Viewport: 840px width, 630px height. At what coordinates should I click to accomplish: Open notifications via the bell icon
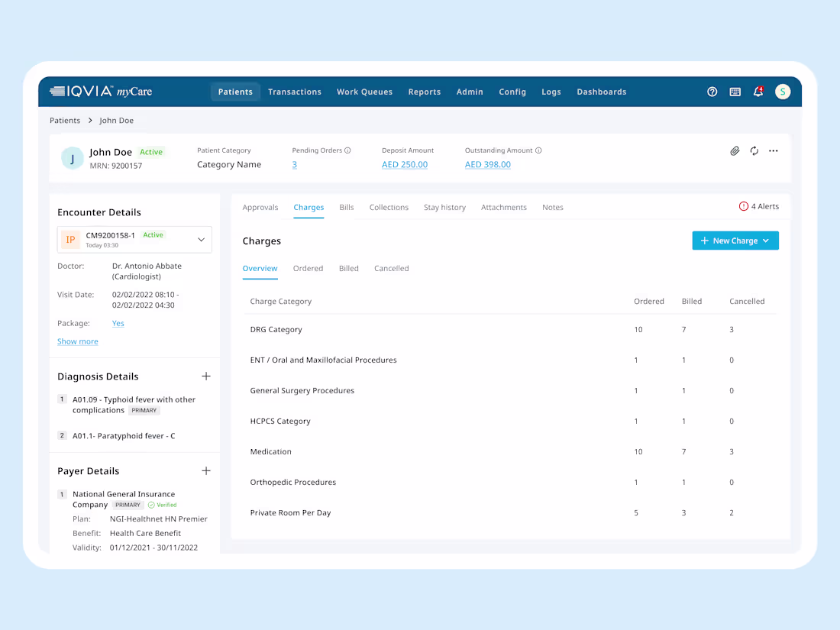[x=758, y=92]
